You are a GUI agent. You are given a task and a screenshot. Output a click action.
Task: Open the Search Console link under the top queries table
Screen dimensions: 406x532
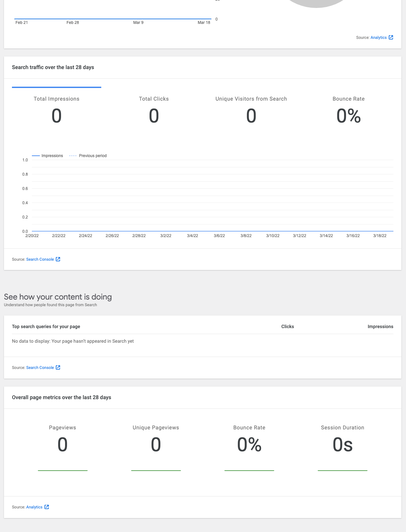pyautogui.click(x=40, y=368)
